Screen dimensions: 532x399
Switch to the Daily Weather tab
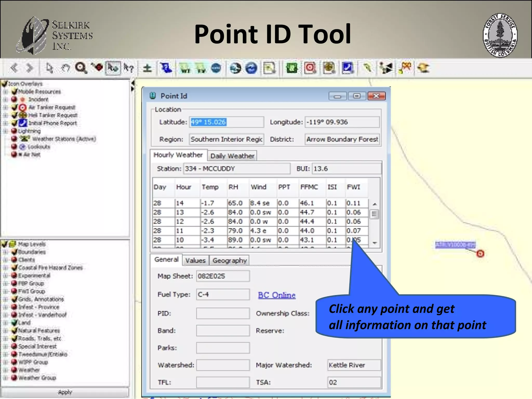[x=232, y=156]
